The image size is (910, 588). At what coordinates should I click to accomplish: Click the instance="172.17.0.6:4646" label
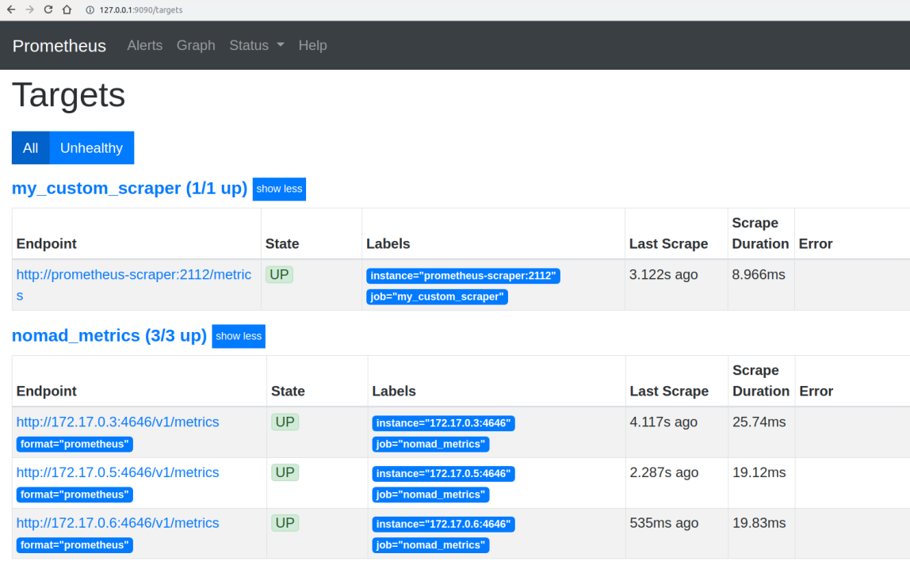coord(443,524)
